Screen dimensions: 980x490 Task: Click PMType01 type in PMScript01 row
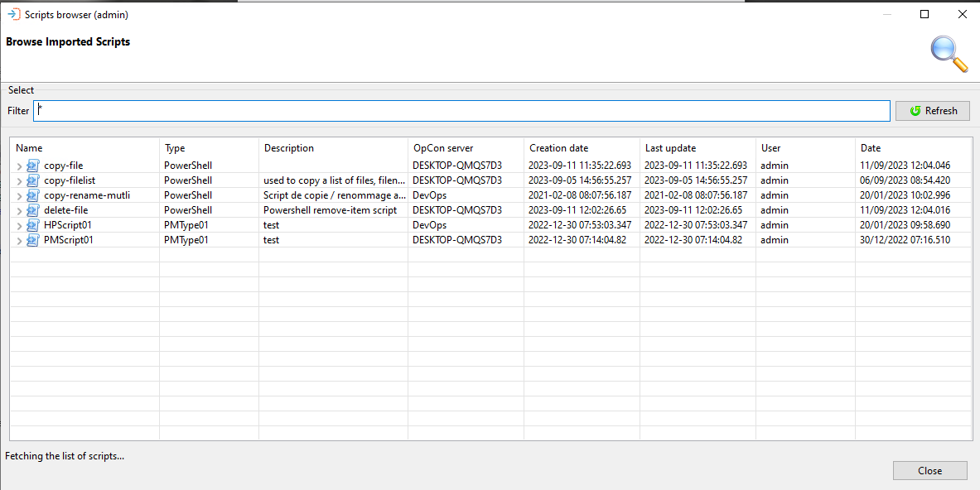(186, 240)
